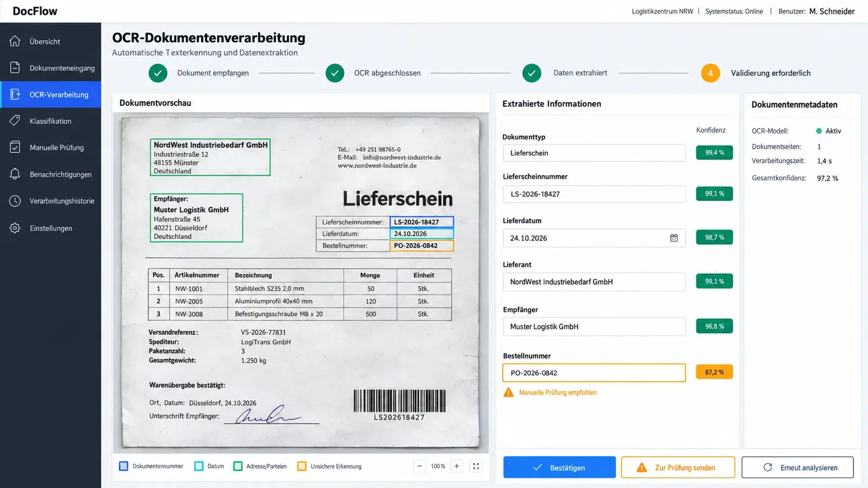This screenshot has height=488, width=868.
Task: Open Dokumenteneingang in the sidebar
Action: click(x=50, y=68)
